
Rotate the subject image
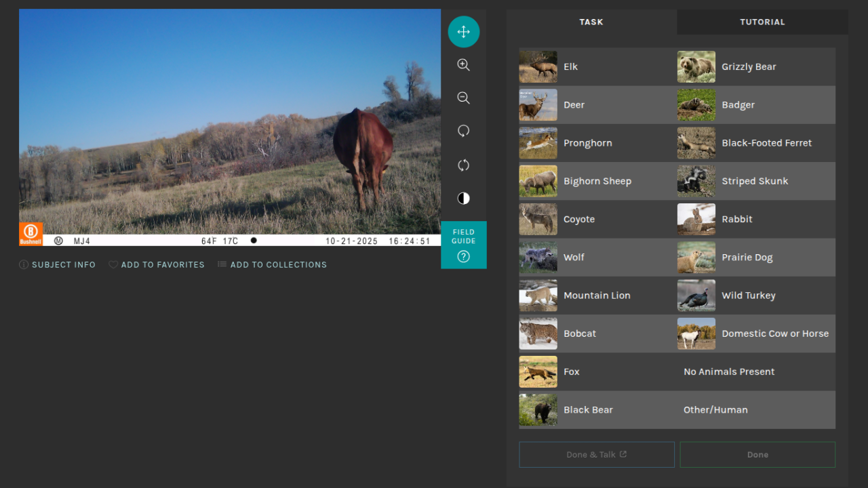tap(464, 131)
